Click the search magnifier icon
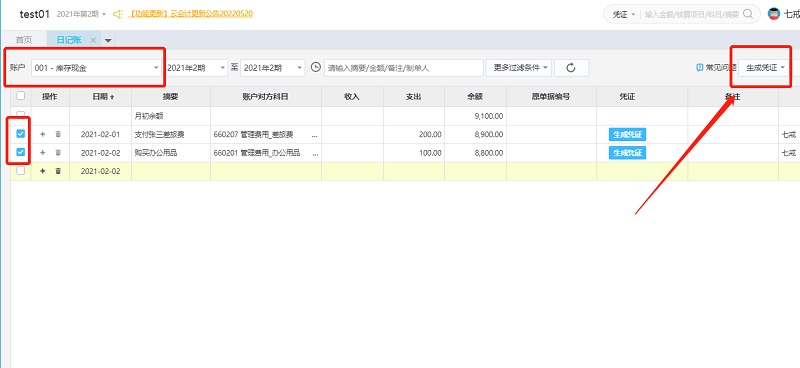This screenshot has height=368, width=800. point(748,14)
